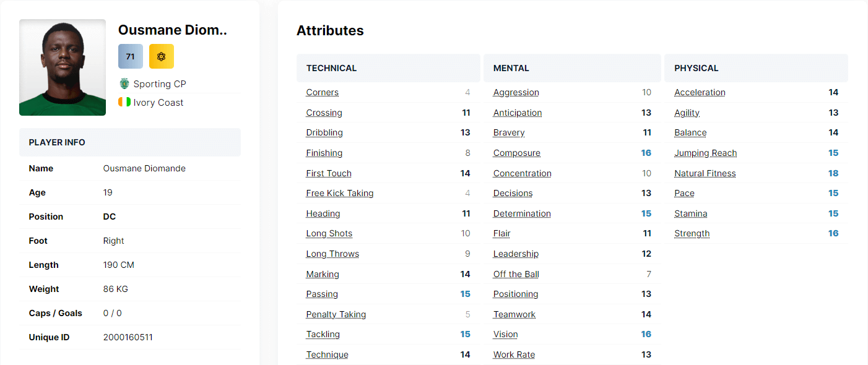The height and width of the screenshot is (365, 868).
Task: Click the truncated player name Ousmane Diom..
Action: coord(172,30)
